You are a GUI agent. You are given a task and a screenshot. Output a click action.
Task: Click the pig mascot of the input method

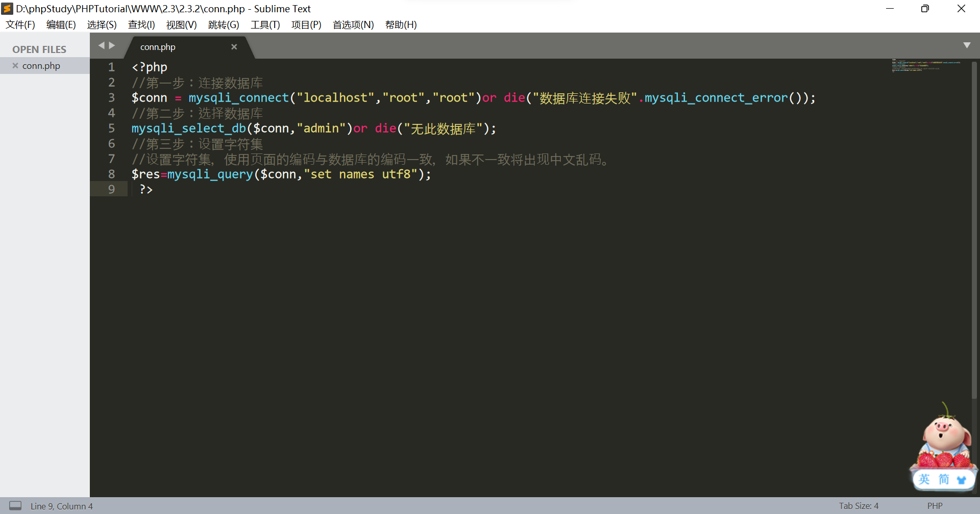click(944, 435)
